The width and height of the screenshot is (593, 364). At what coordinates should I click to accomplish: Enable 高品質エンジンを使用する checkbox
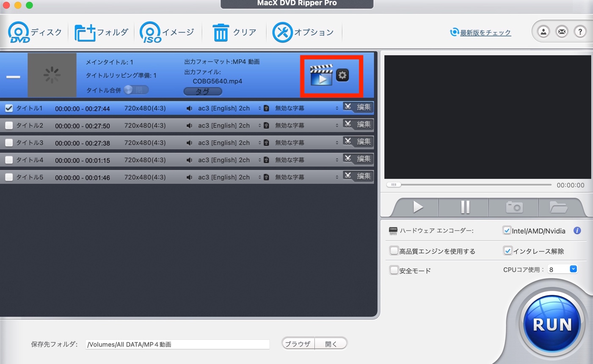[394, 251]
